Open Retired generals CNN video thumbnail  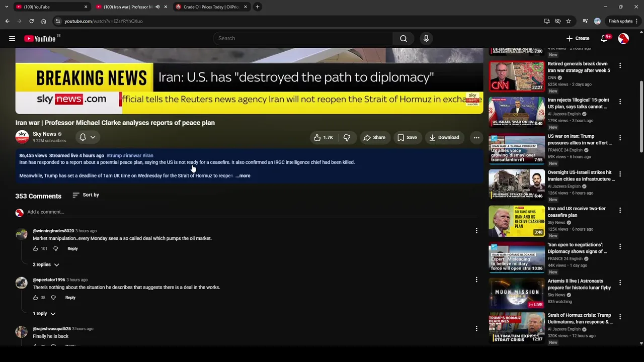517,76
